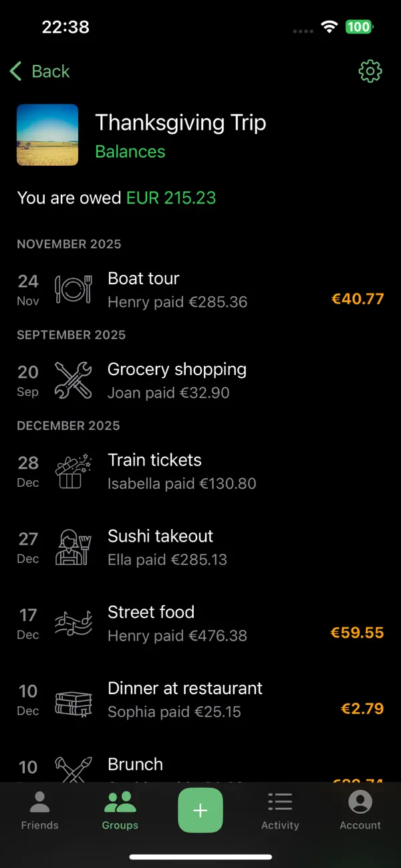
Task: Tap the battery indicator
Action: tap(358, 27)
